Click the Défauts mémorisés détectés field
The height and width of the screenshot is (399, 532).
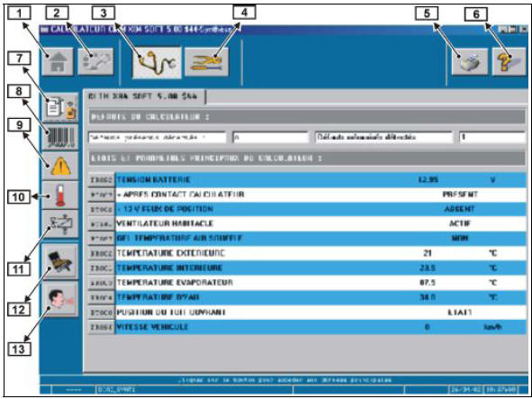[383, 138]
